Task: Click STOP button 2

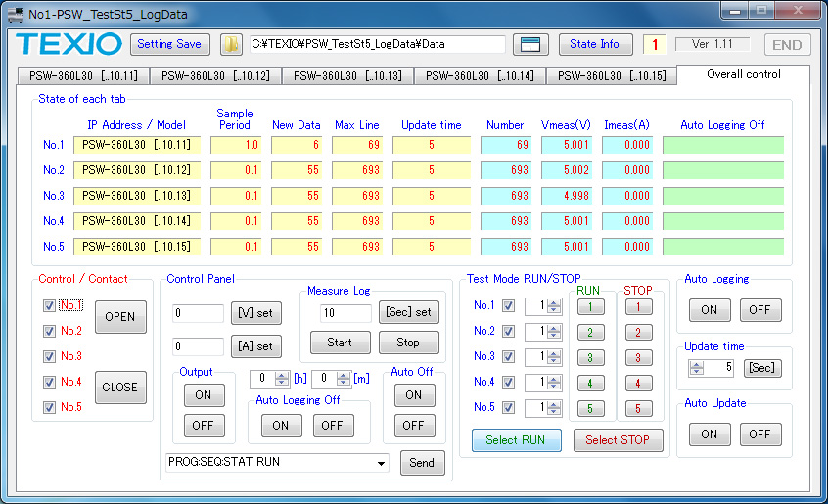Action: coord(638,332)
